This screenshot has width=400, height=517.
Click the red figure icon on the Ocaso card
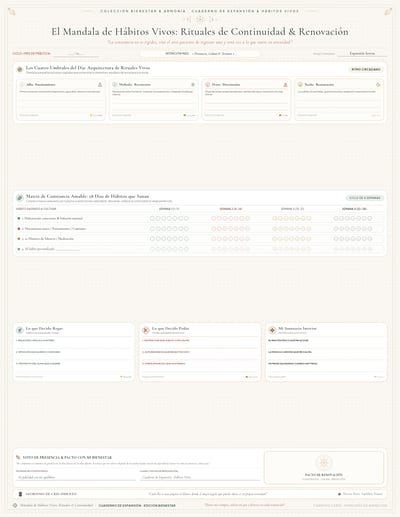[x=285, y=85]
